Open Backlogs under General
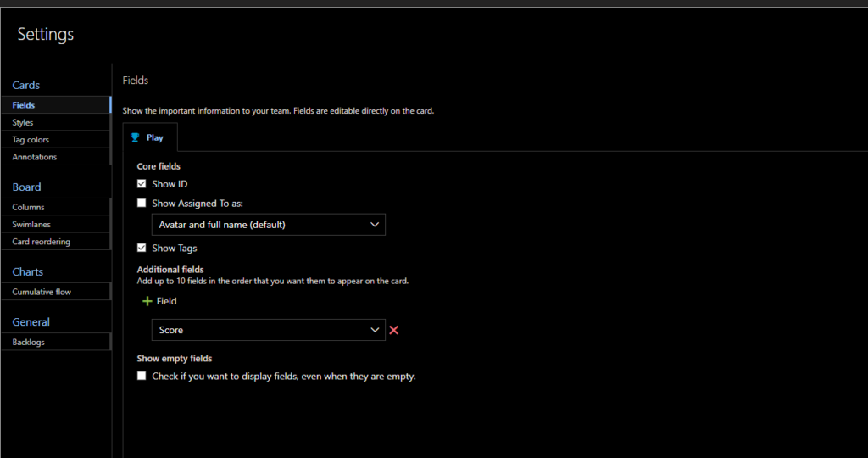Image resolution: width=868 pixels, height=458 pixels. pos(56,343)
